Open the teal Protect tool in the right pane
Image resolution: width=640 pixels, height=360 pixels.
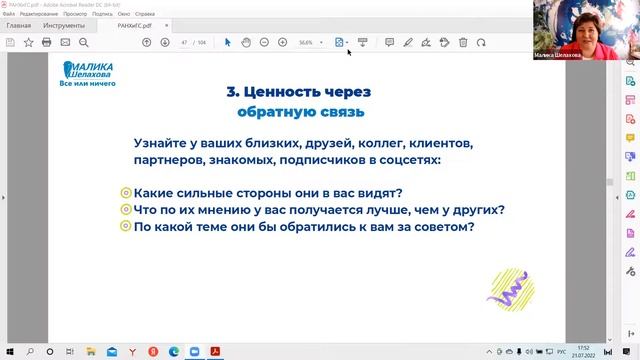pyautogui.click(x=630, y=195)
